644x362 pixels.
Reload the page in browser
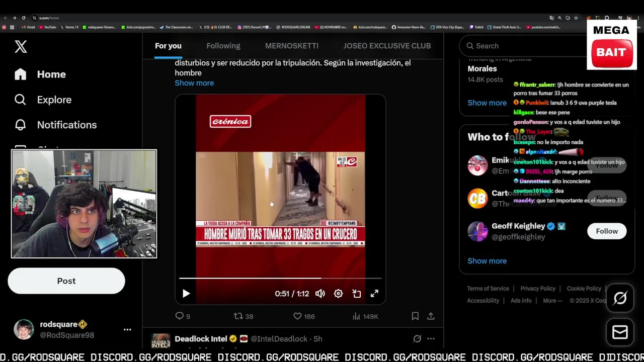(x=24, y=18)
